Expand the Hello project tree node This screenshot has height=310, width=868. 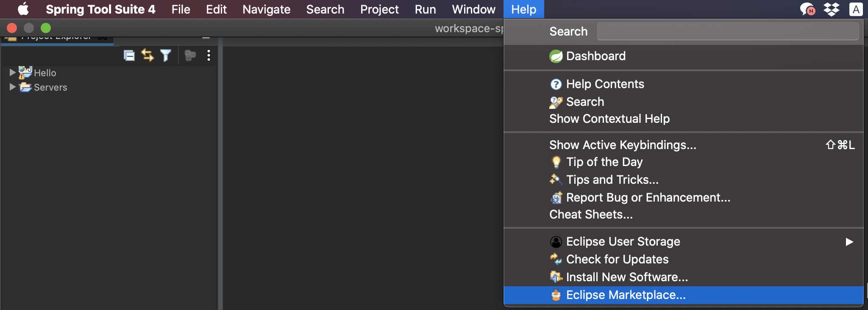click(x=12, y=72)
